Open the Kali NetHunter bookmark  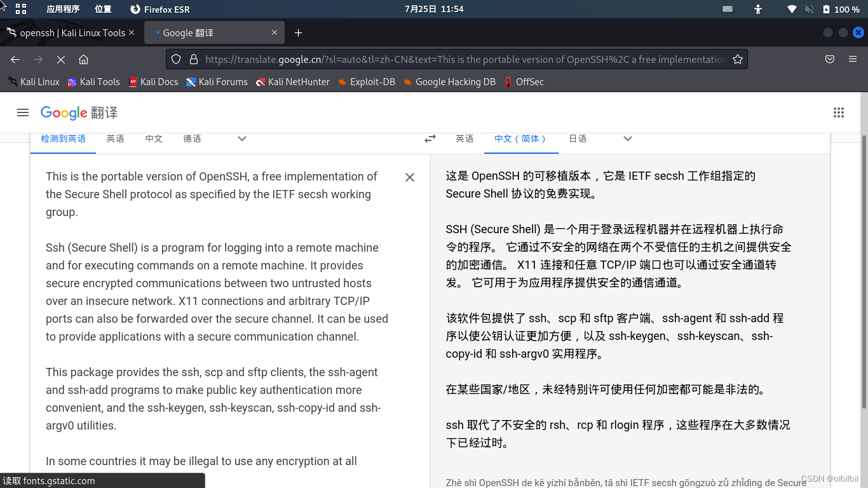(292, 81)
